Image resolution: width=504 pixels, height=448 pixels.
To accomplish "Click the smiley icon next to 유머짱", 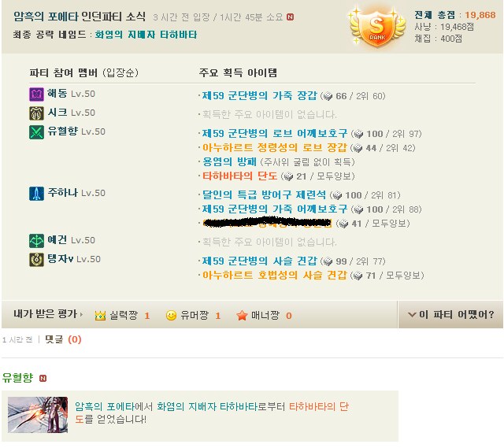I will tap(171, 315).
